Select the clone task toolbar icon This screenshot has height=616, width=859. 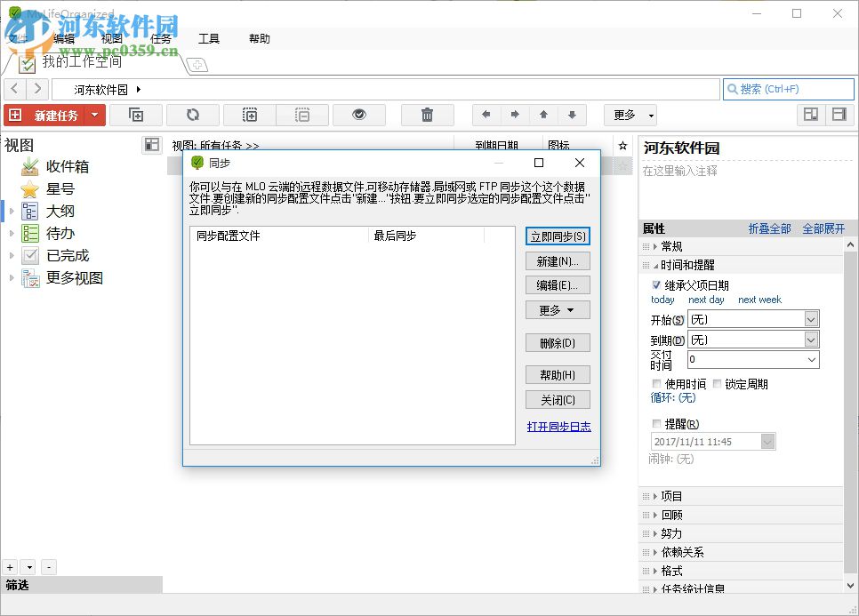pos(136,114)
